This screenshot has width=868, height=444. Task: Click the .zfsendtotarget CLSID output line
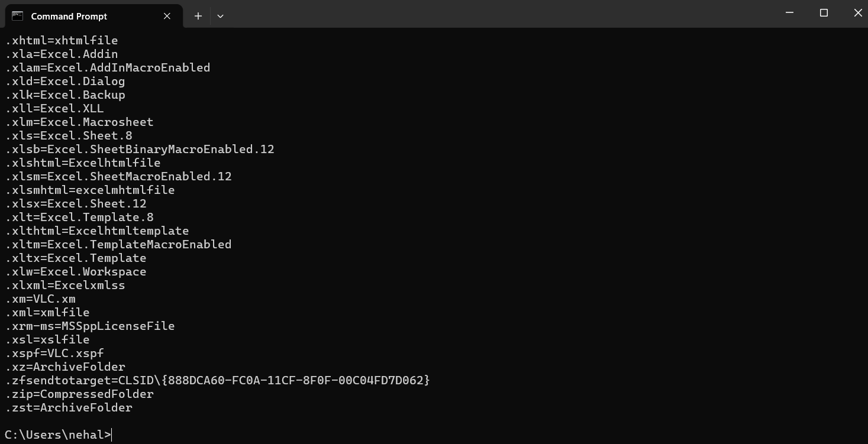tap(218, 380)
